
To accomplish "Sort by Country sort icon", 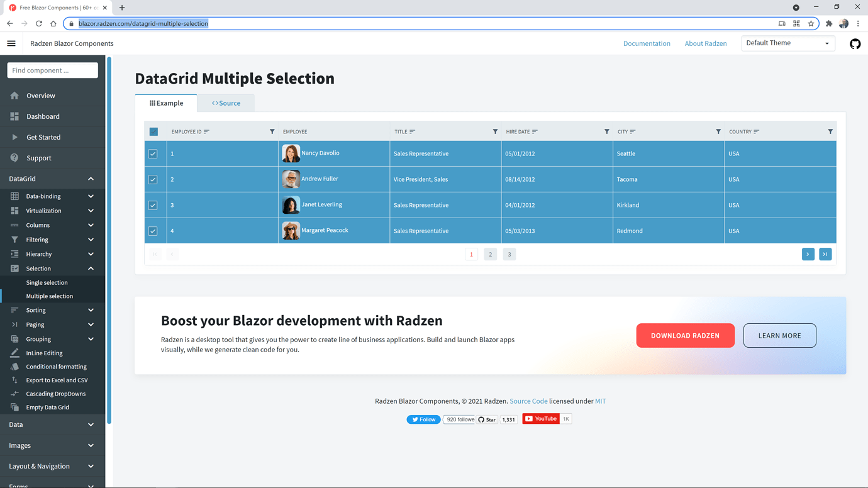I will 757,131.
